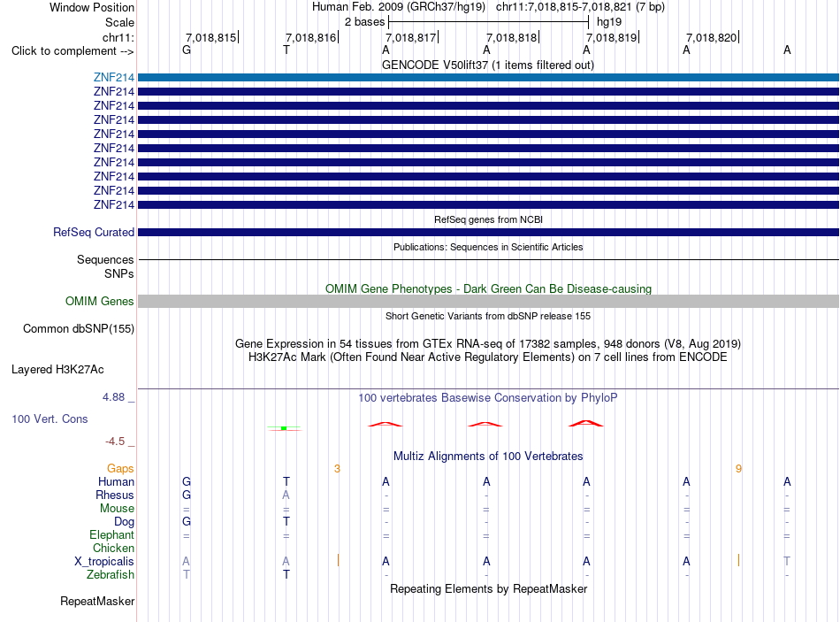Screen dimensions: 840x622
Task: Click the 'Publications: Sequences in Scientific Articles' title
Action: coord(488,247)
